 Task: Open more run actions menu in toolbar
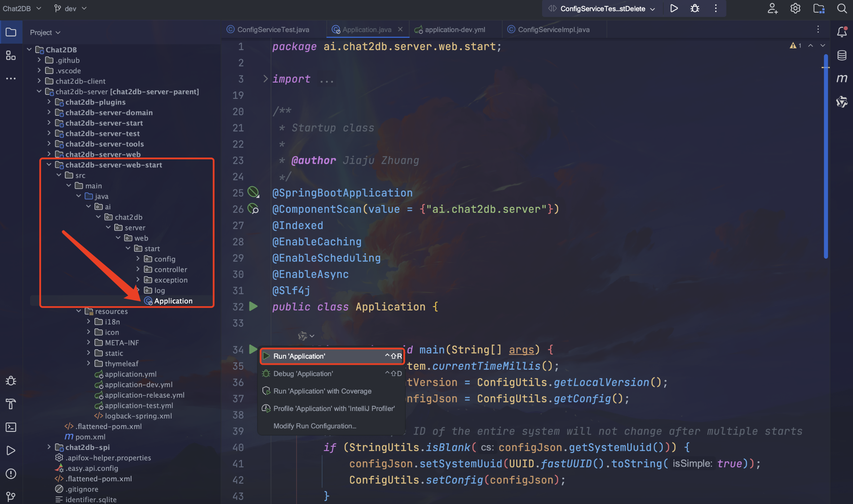click(x=716, y=8)
